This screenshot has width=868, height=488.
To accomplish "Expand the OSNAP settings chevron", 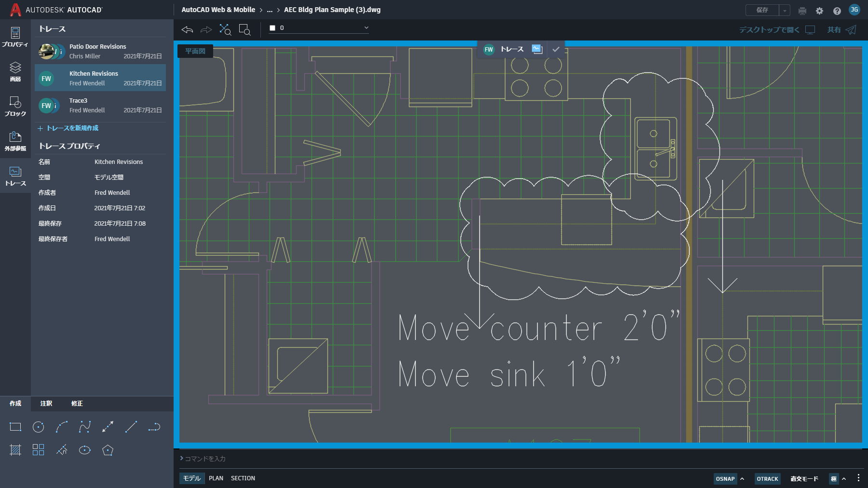I will coord(742,479).
